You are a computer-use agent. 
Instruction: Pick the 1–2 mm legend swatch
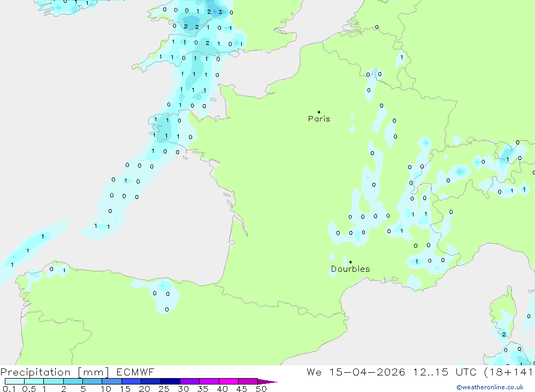coord(53,381)
